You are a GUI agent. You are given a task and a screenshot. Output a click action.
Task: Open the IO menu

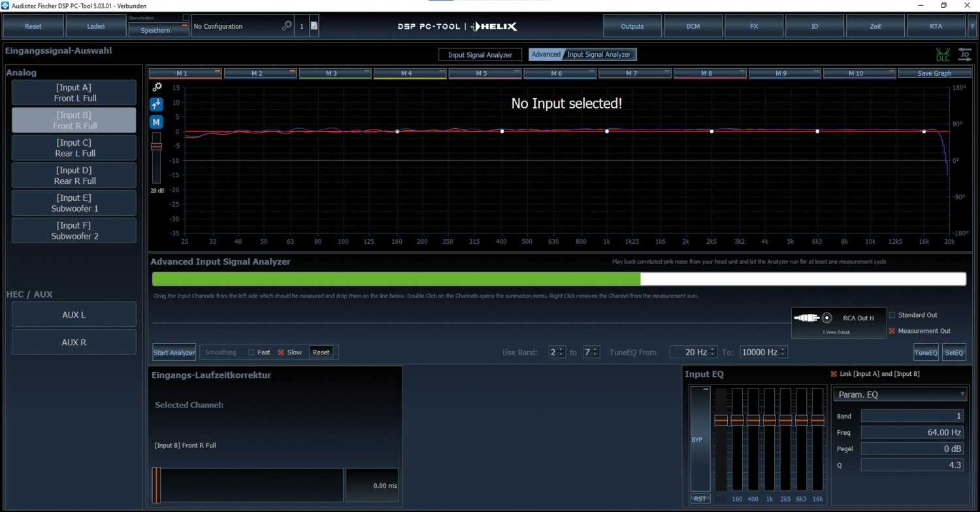815,26
